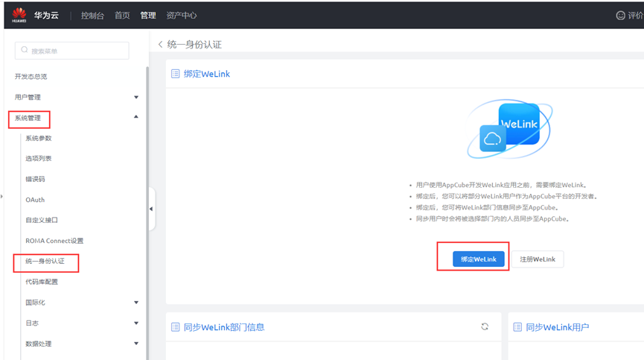The height and width of the screenshot is (360, 644).
Task: Collapse the sidebar with the handle arrow
Action: 152,209
